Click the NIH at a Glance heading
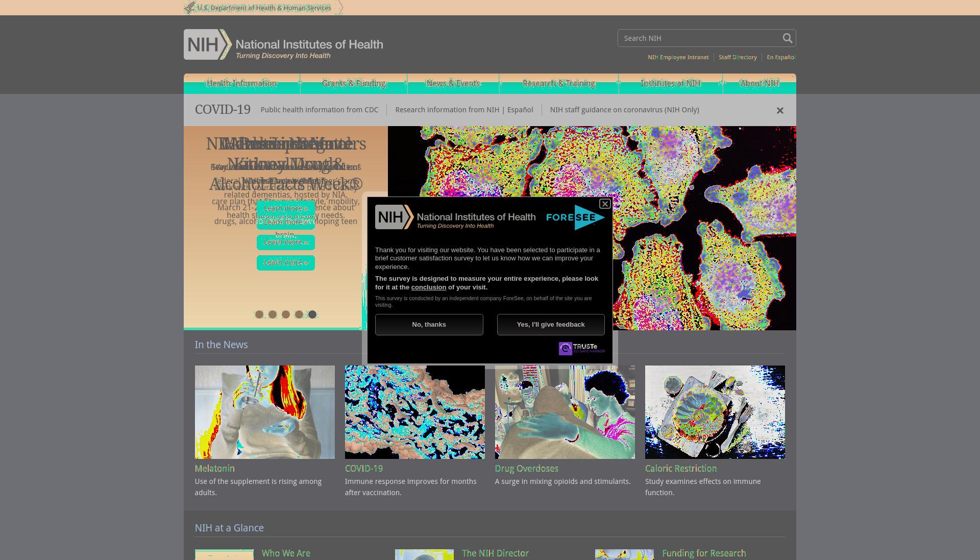 (229, 528)
